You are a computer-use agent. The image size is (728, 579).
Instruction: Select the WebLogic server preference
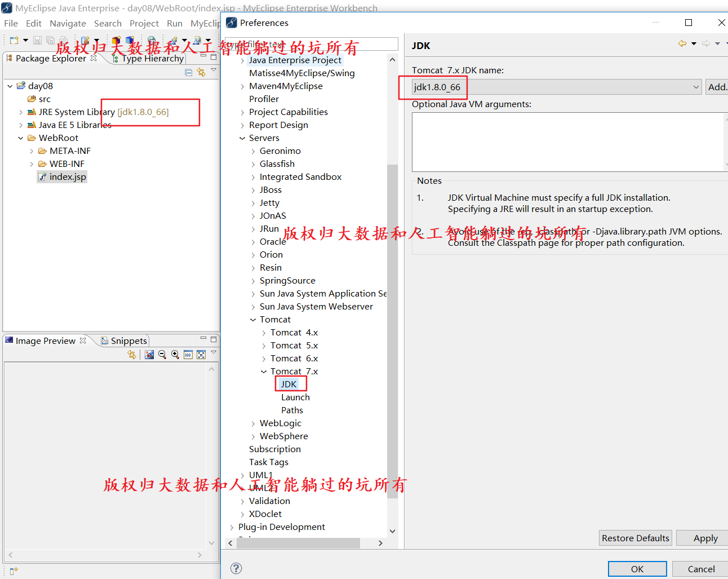tap(280, 423)
